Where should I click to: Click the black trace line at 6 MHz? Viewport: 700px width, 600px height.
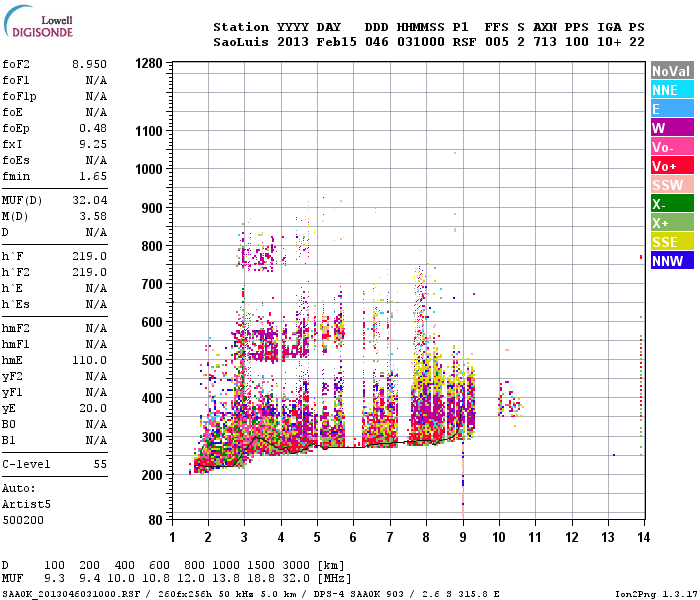coord(354,447)
